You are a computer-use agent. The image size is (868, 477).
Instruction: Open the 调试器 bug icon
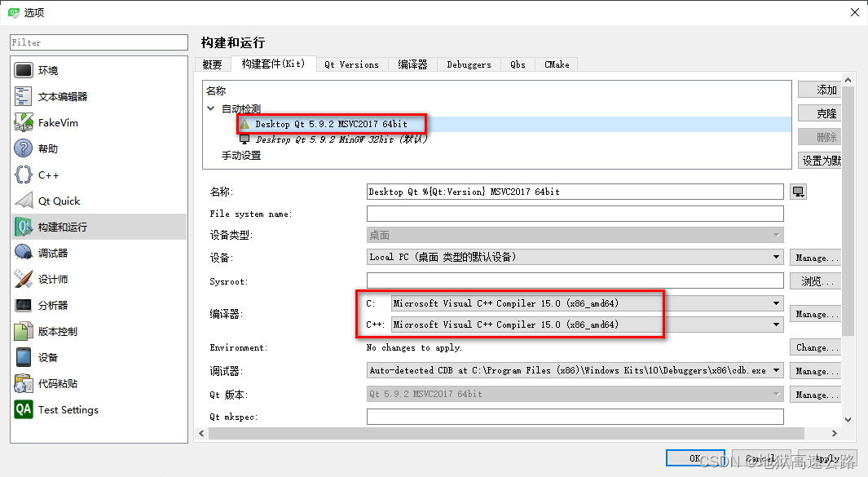tap(24, 253)
